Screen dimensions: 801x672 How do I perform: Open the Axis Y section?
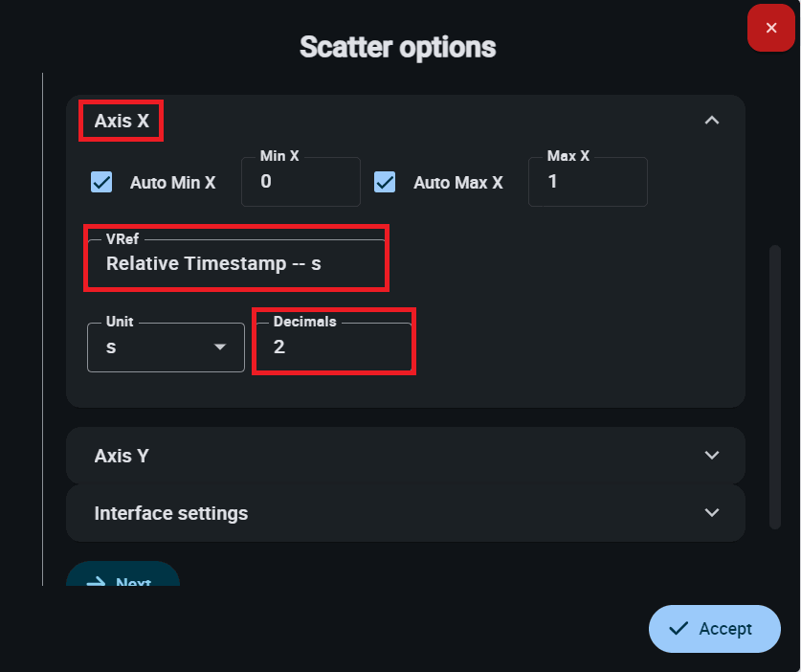tap(122, 456)
